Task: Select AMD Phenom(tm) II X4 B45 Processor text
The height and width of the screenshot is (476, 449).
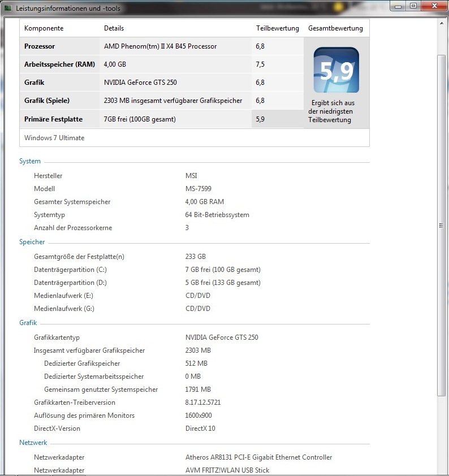Action: [160, 46]
